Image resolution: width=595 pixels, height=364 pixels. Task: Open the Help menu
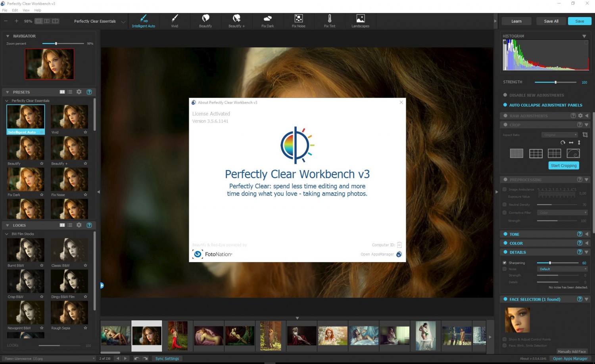click(x=38, y=10)
